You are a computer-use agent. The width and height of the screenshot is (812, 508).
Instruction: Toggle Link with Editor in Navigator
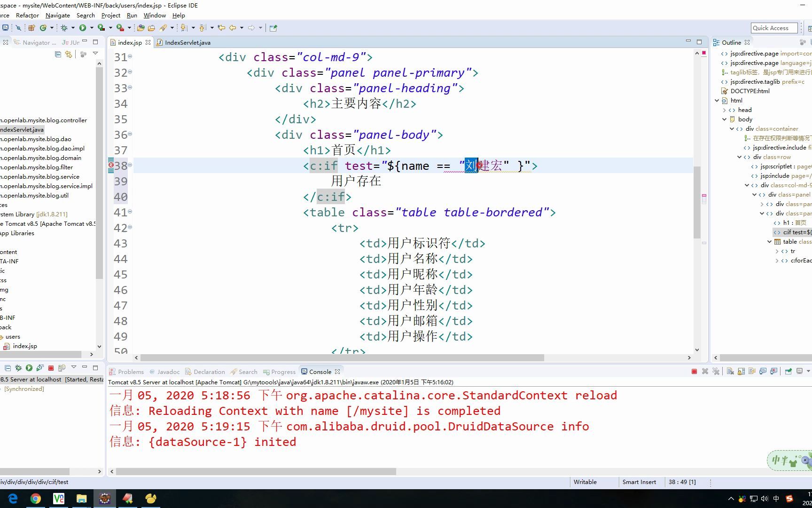click(69, 55)
